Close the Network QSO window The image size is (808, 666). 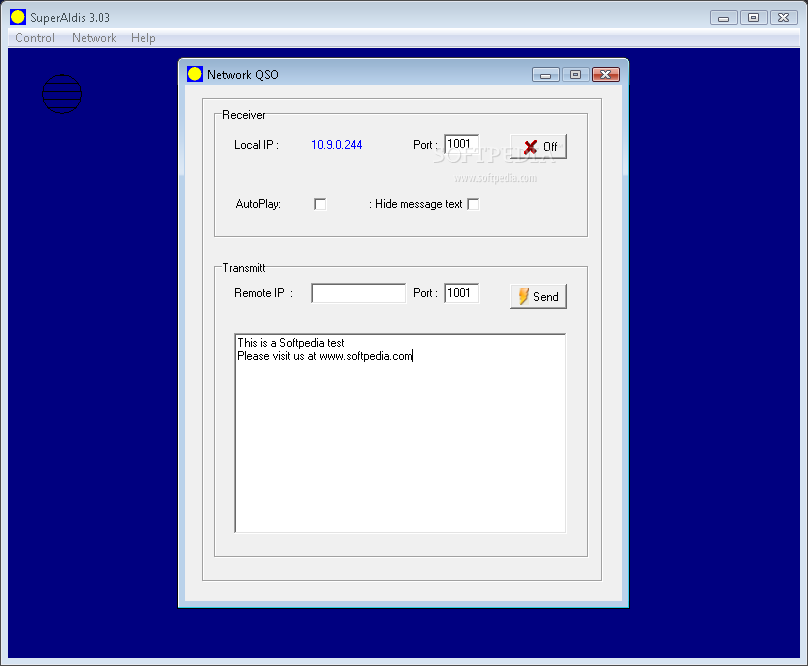[x=605, y=75]
